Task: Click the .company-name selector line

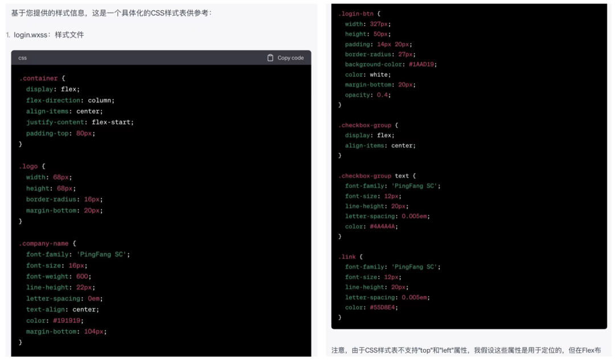Action: coord(47,244)
